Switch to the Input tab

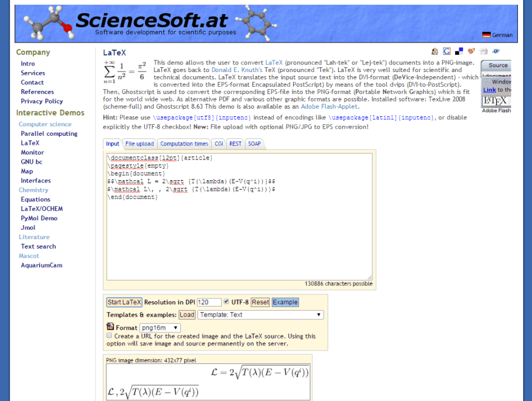pyautogui.click(x=112, y=144)
